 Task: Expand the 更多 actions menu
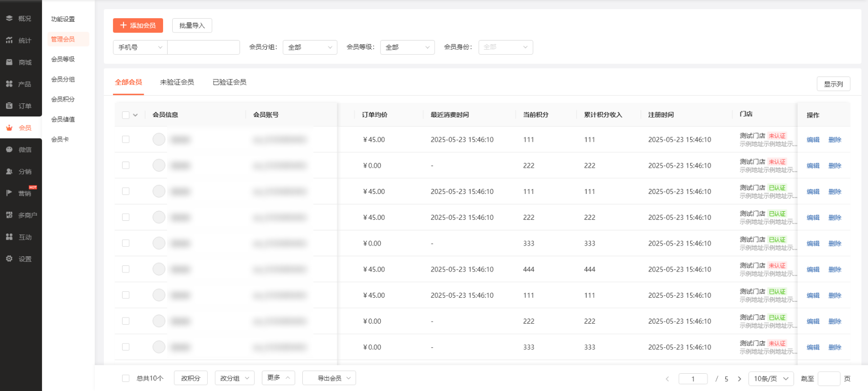(x=278, y=378)
